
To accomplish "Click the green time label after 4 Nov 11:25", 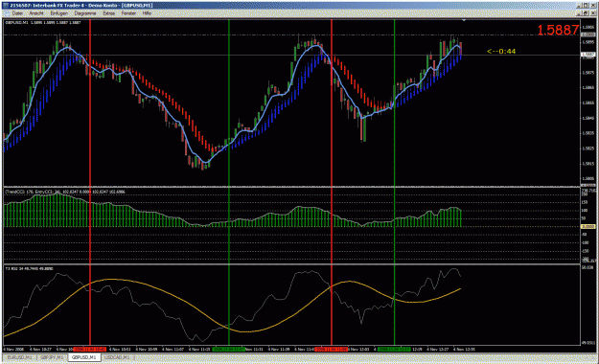I will pyautogui.click(x=228, y=349).
